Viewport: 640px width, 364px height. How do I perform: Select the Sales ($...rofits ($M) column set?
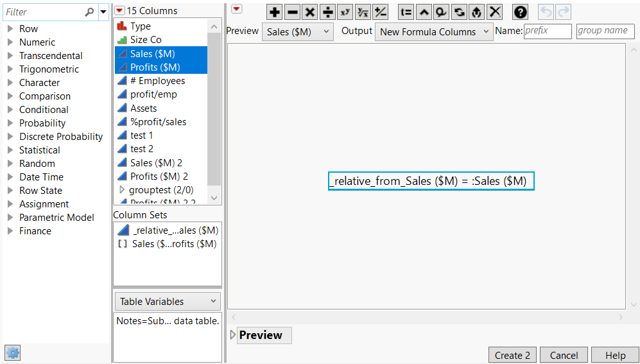click(x=168, y=243)
